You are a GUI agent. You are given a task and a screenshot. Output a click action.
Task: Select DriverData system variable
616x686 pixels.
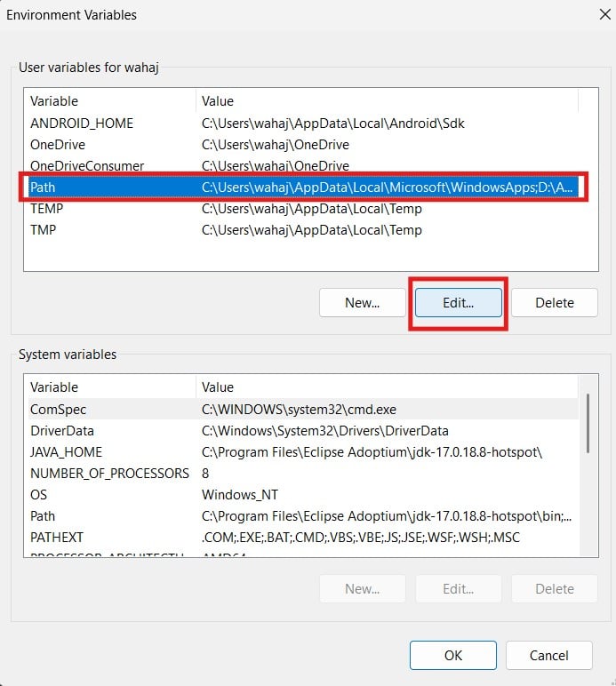click(61, 431)
